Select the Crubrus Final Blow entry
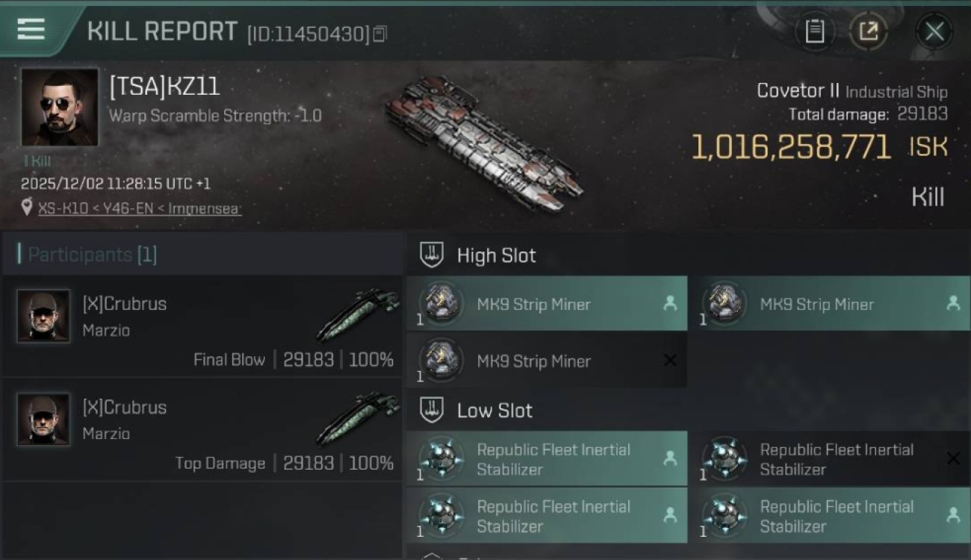Image resolution: width=971 pixels, height=560 pixels. tap(202, 326)
